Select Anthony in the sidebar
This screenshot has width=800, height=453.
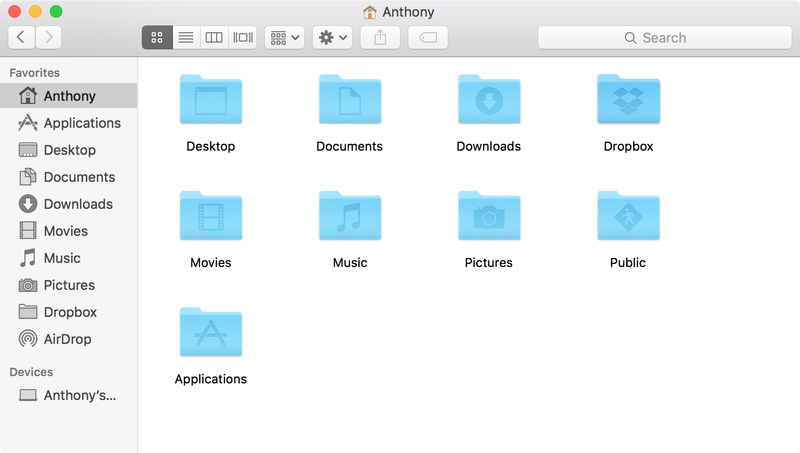(x=69, y=96)
